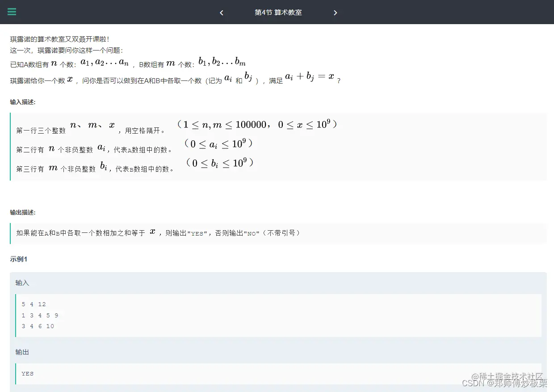Navigate to the next section using the right chevron
554x392 pixels.
336,13
